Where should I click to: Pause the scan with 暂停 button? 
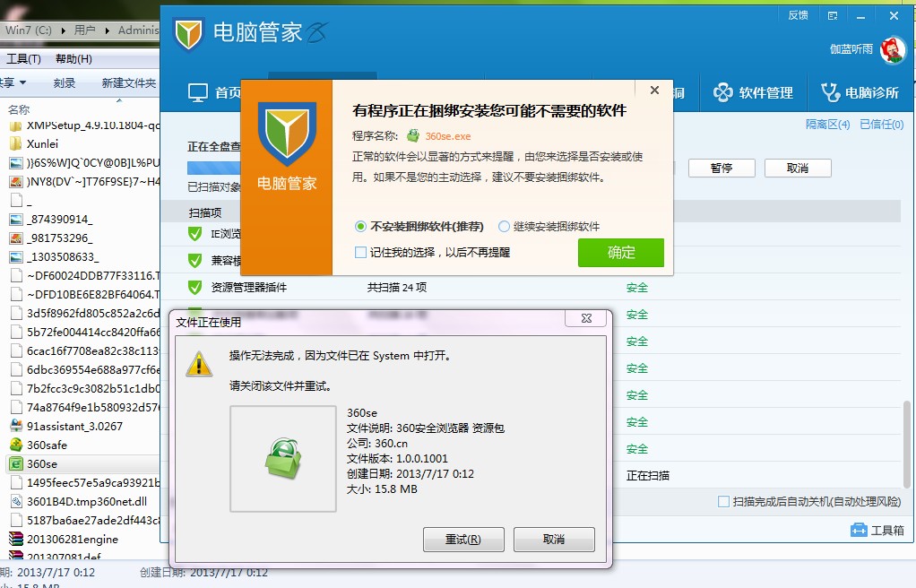point(722,169)
